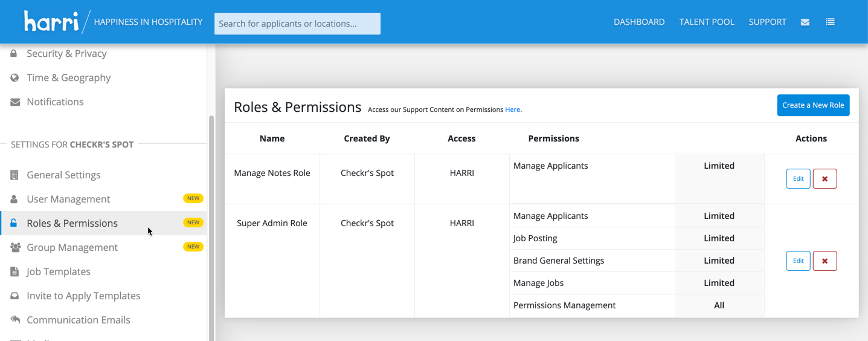This screenshot has width=868, height=341.
Task: Edit the Manage Notes Role
Action: point(798,179)
